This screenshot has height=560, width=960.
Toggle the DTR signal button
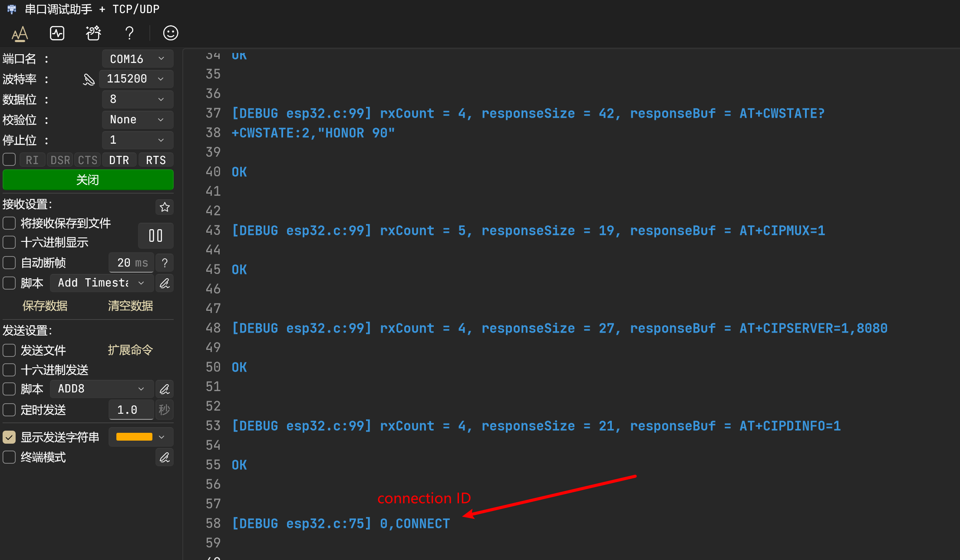tap(119, 160)
